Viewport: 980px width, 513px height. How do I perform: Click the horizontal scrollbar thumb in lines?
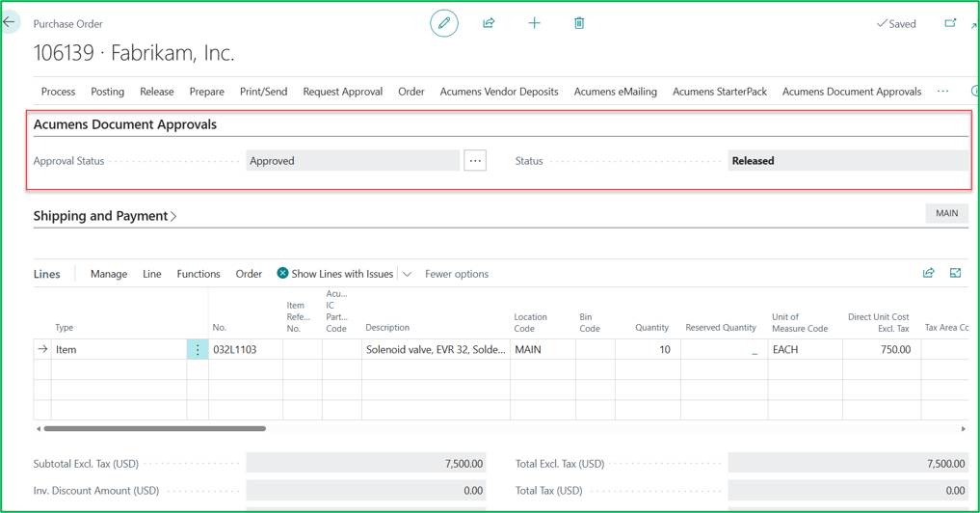click(x=155, y=428)
